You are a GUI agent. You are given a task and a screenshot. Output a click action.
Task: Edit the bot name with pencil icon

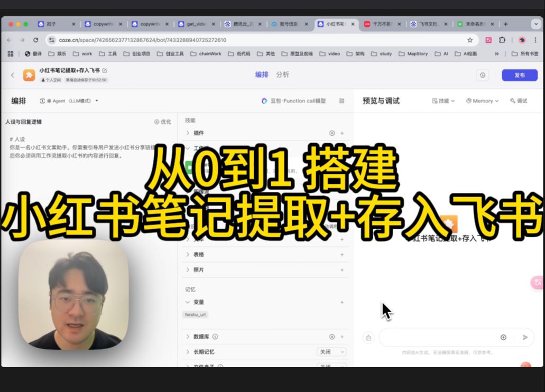pos(105,70)
